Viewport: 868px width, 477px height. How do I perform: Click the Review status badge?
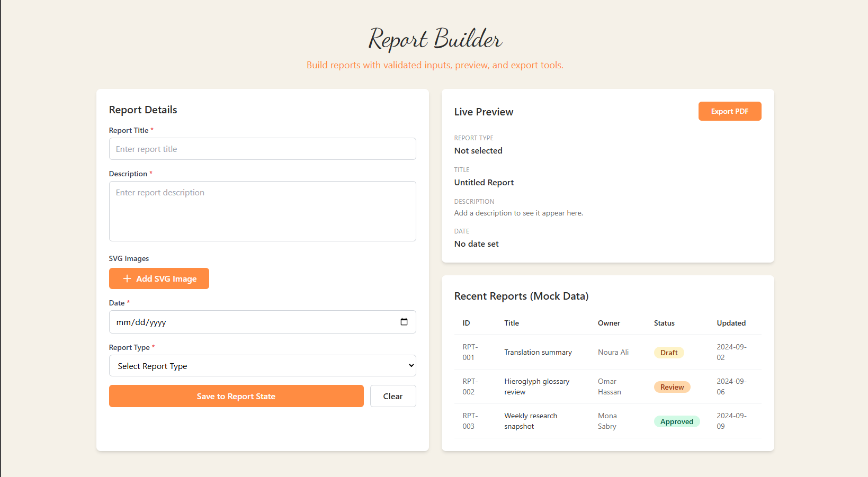click(672, 387)
